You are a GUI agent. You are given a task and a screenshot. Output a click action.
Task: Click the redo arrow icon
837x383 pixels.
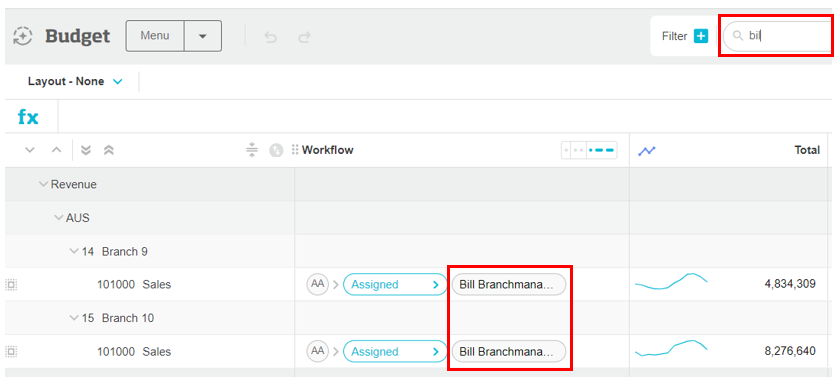(304, 37)
